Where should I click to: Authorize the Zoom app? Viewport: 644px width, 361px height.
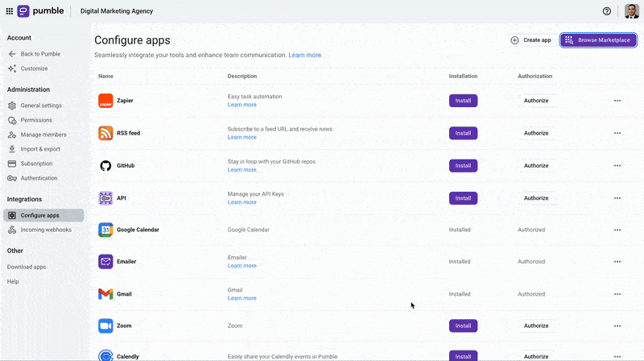(x=536, y=326)
